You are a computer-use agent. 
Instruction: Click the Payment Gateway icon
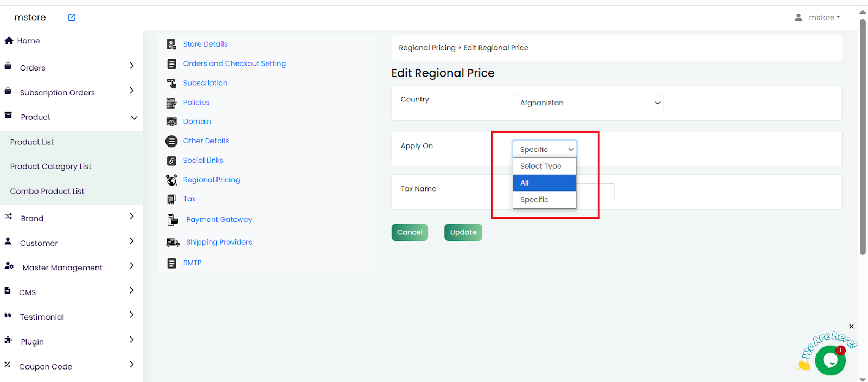tap(173, 220)
